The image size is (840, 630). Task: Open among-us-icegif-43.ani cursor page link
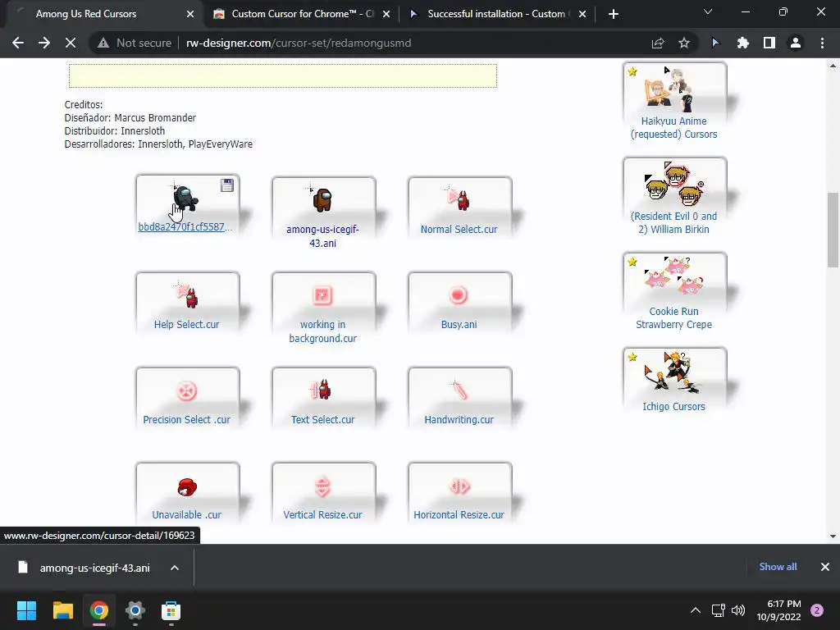click(x=322, y=236)
